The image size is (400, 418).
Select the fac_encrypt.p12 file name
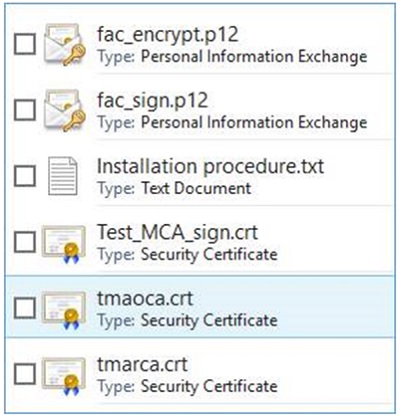tap(168, 35)
